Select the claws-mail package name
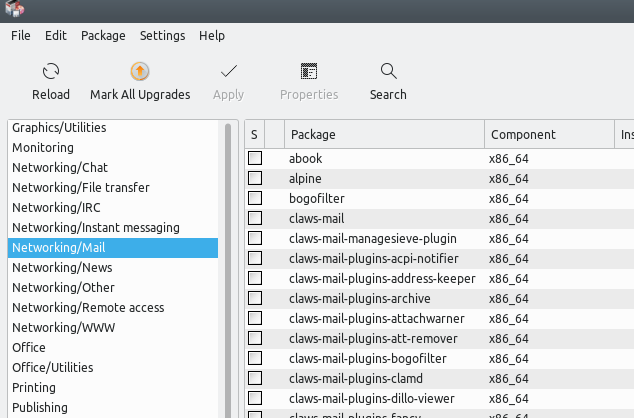Screen dimensions: 634x418 [317, 218]
